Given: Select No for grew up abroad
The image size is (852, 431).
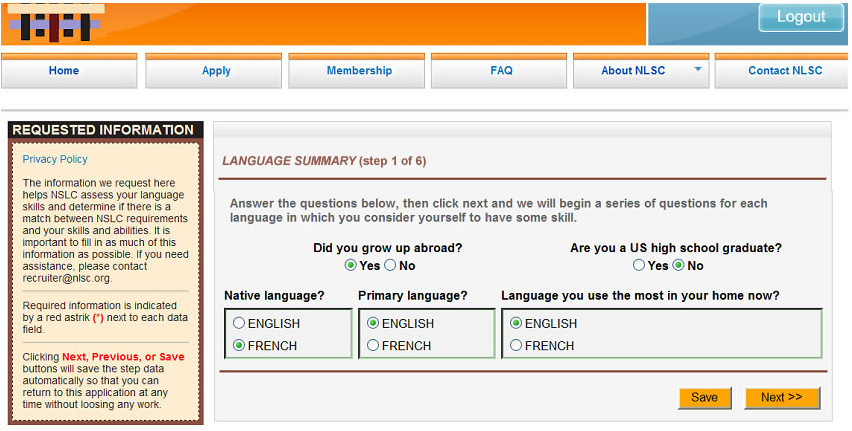Looking at the screenshot, I should 390,265.
